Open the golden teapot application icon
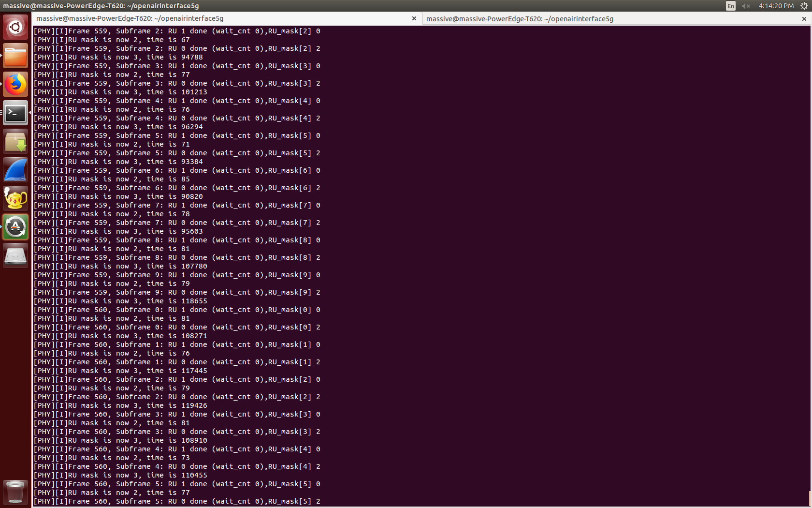Viewport: 812px width, 508px height. click(15, 199)
